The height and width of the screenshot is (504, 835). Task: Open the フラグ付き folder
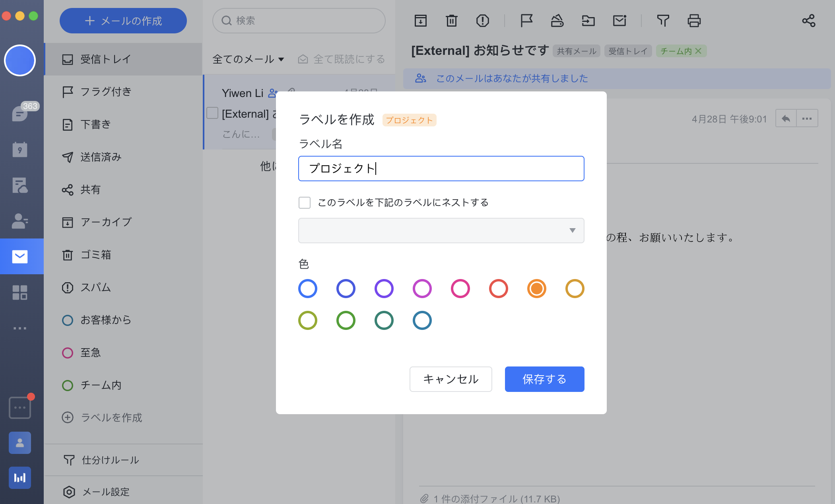[x=106, y=92]
